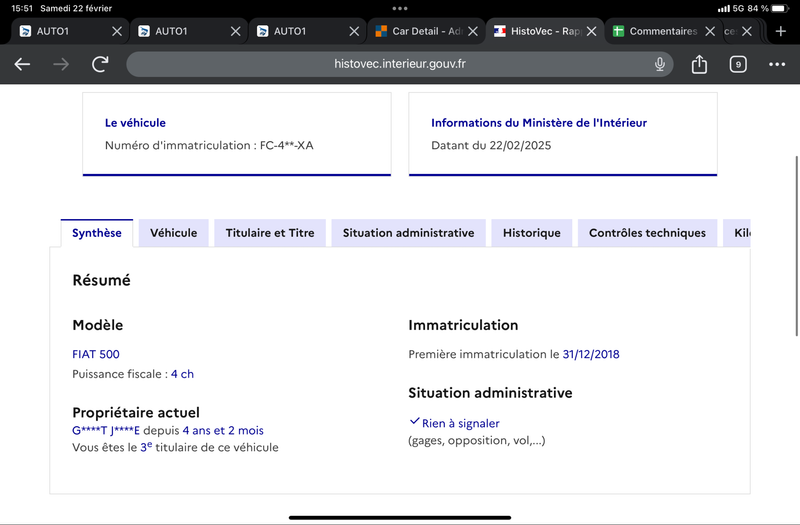800x525 pixels.
Task: Click the registration number FC-4**-XA text
Action: [x=287, y=145]
